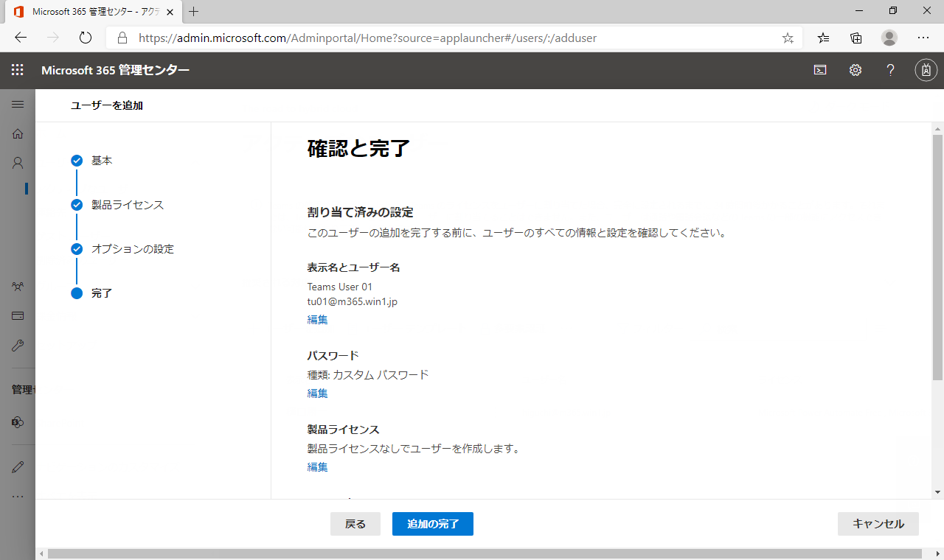Click 製品ライセンスなしでユーザーを作成します text
Screen dimensions: 944x560
click(x=414, y=448)
